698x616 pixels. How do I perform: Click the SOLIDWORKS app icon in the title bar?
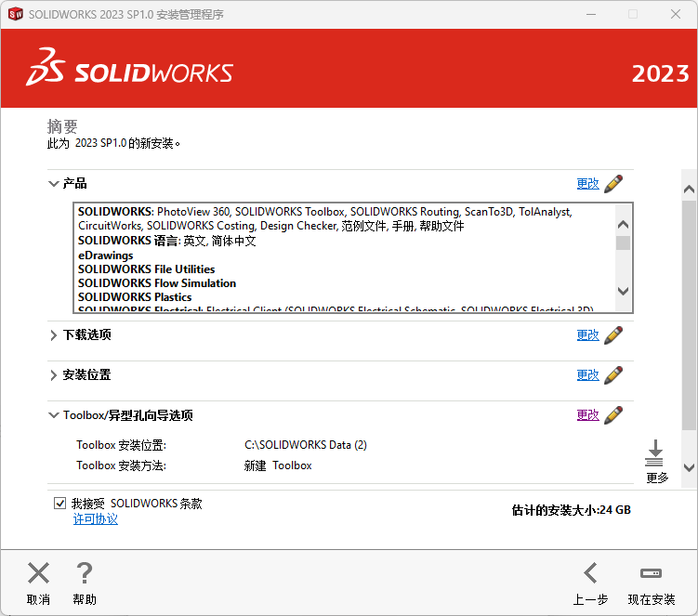(15, 14)
